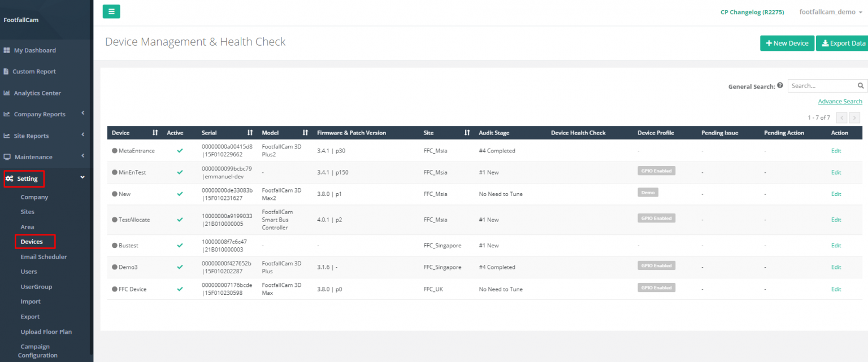868x362 pixels.
Task: Open Email Scheduler in sidebar
Action: coord(44,257)
